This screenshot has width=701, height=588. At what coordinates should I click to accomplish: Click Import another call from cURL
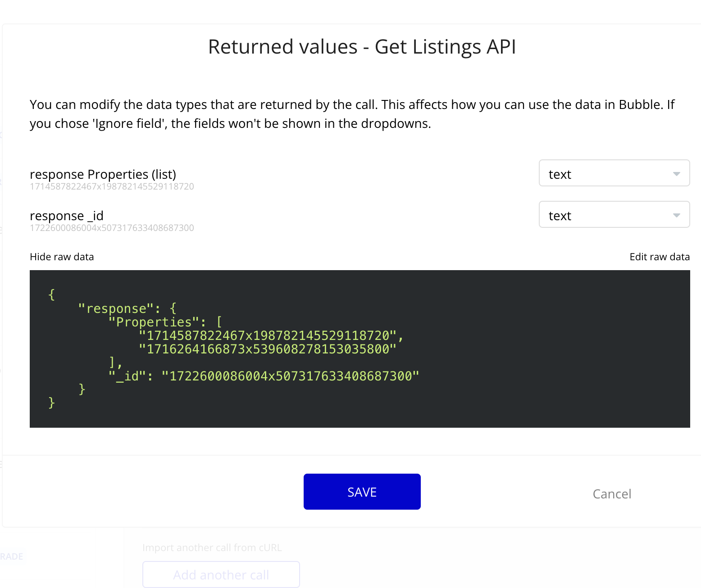pyautogui.click(x=212, y=547)
